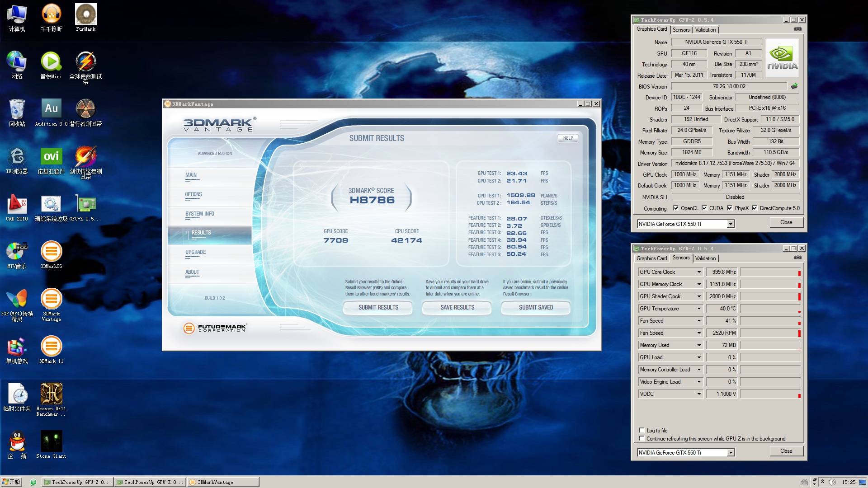Expand the GPU Temperature sensor dropdown
This screenshot has width=868, height=488.
pos(699,309)
